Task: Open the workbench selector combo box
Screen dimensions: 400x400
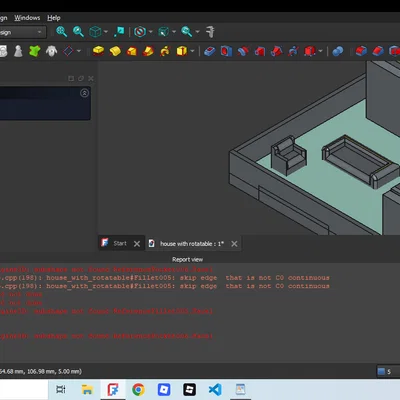Action: 22,32
